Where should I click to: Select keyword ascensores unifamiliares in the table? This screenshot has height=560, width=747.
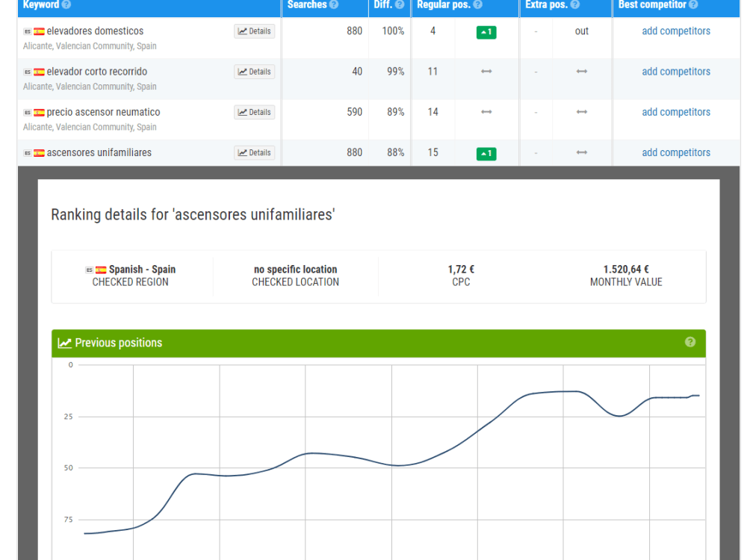pos(99,152)
